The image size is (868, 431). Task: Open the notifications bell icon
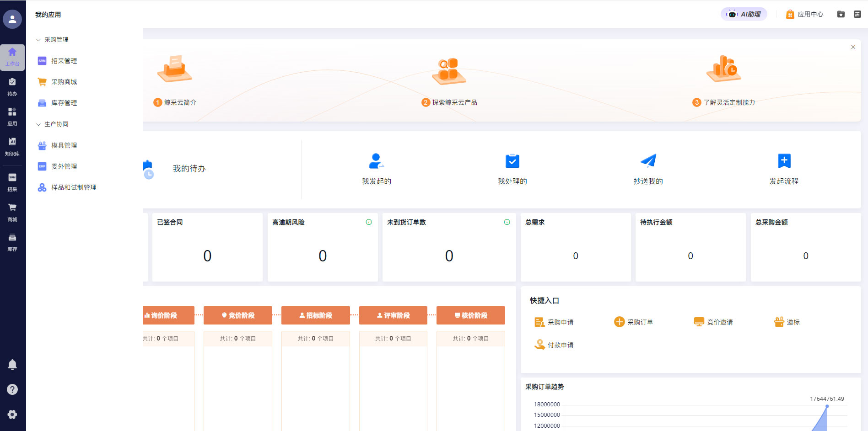[x=12, y=365]
